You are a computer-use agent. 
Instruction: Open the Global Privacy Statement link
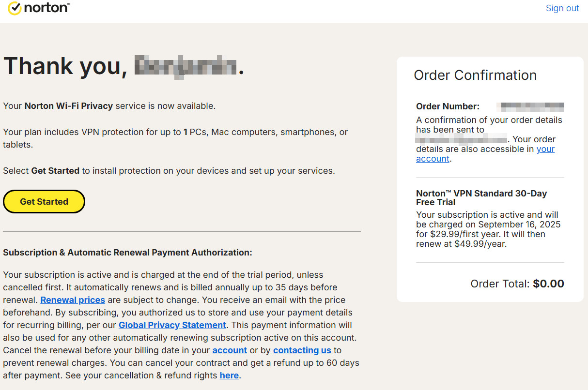(172, 325)
